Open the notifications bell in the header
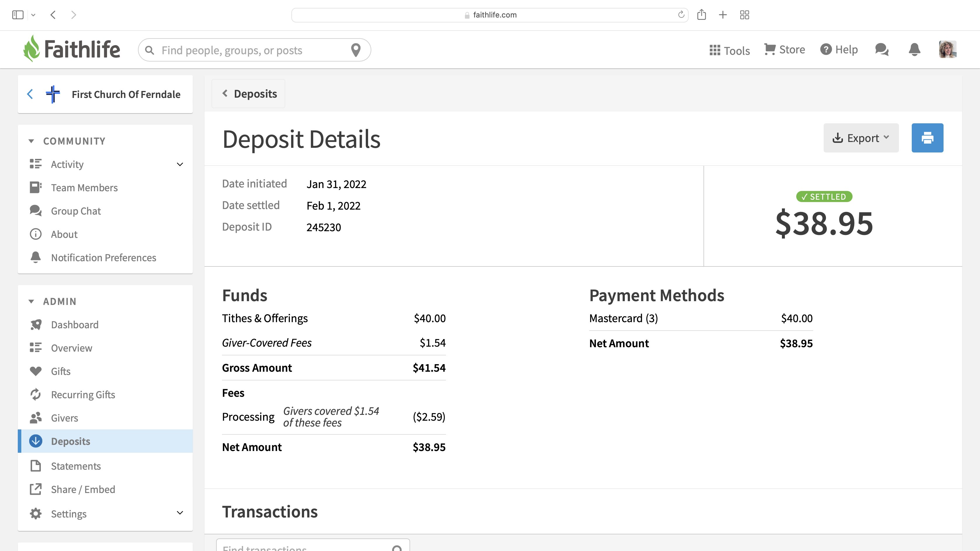The image size is (980, 551). click(915, 50)
